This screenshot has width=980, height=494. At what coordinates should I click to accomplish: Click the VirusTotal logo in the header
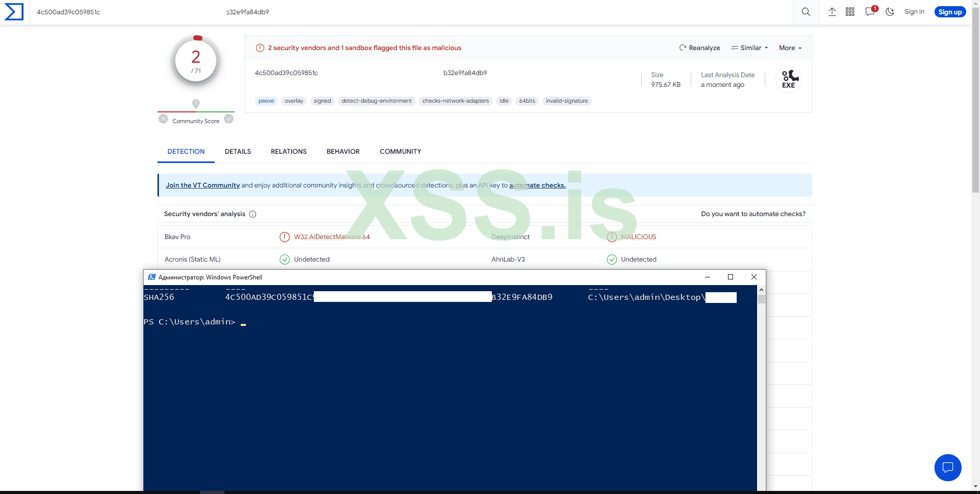click(x=14, y=12)
